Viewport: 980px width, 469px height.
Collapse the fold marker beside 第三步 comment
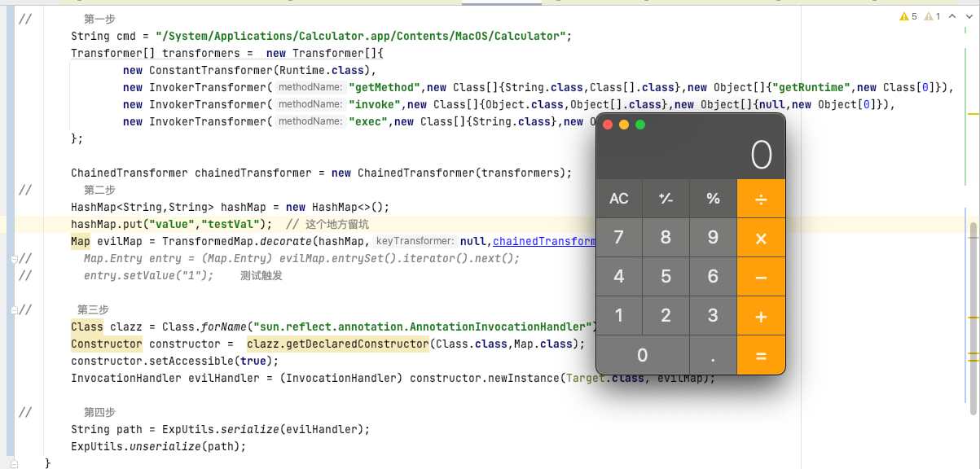click(15, 309)
